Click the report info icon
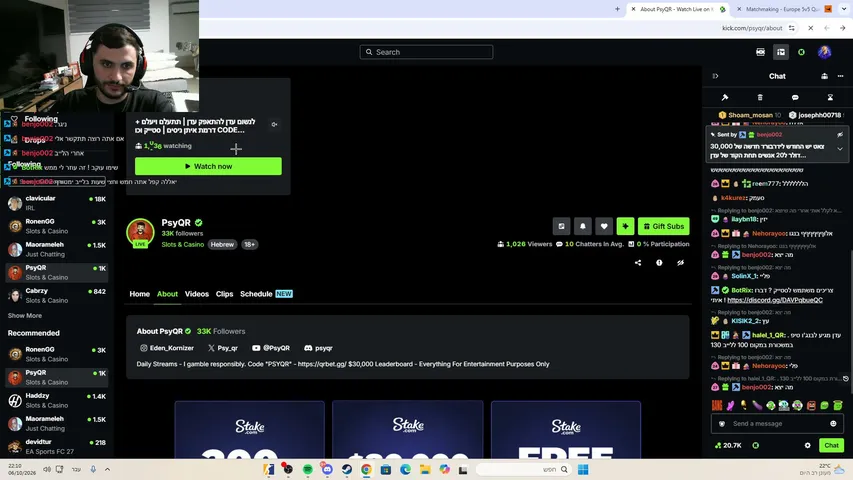The image size is (853, 480). pos(659,262)
